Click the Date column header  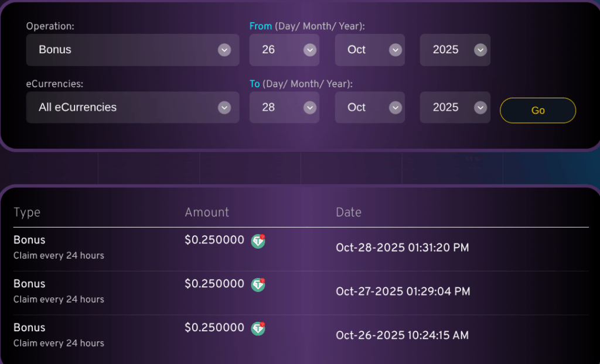click(x=349, y=212)
